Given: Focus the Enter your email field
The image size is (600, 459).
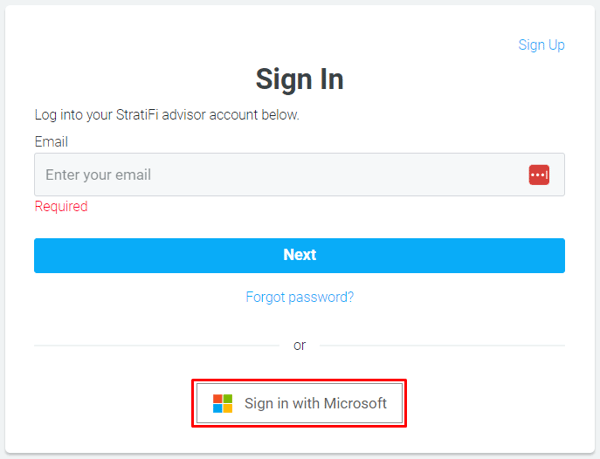Looking at the screenshot, I should coord(280,175).
